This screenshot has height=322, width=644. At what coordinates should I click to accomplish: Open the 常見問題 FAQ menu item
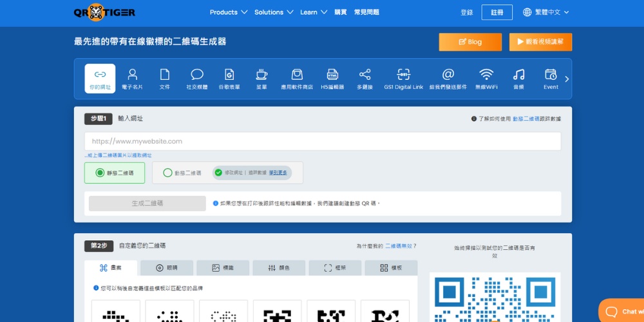367,12
